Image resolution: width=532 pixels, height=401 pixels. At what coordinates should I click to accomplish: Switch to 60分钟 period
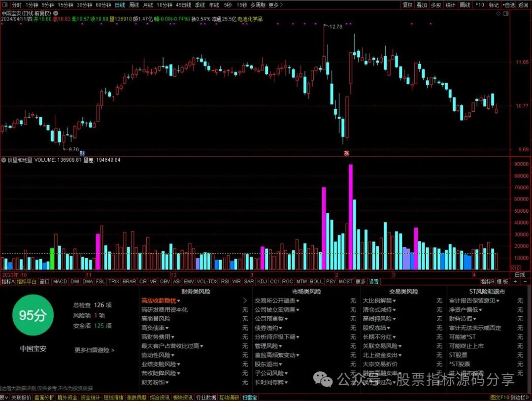tap(103, 5)
